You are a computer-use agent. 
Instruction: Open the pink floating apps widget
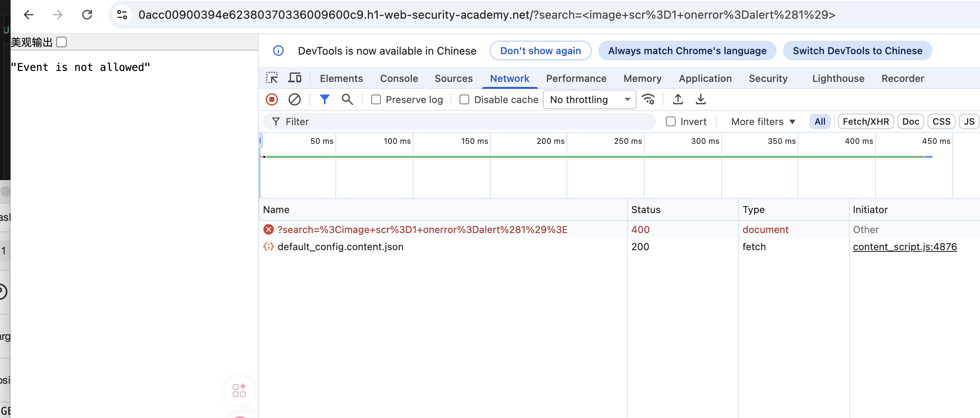(239, 390)
